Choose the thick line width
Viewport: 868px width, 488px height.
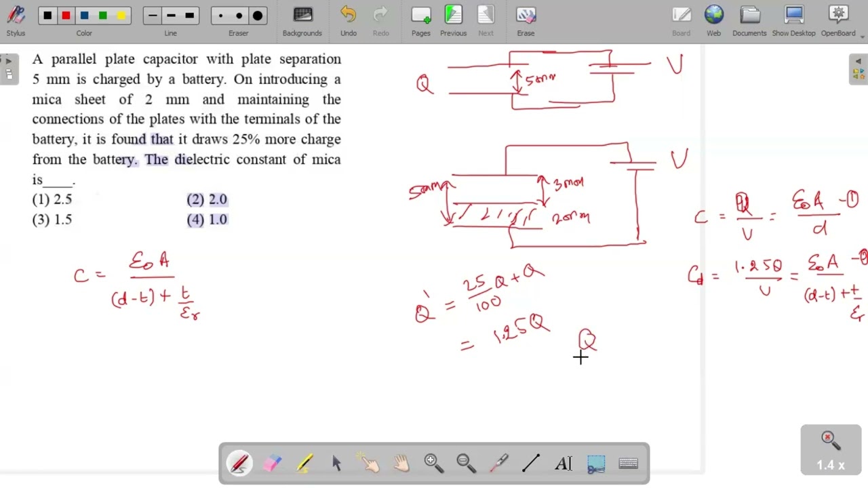(x=189, y=16)
